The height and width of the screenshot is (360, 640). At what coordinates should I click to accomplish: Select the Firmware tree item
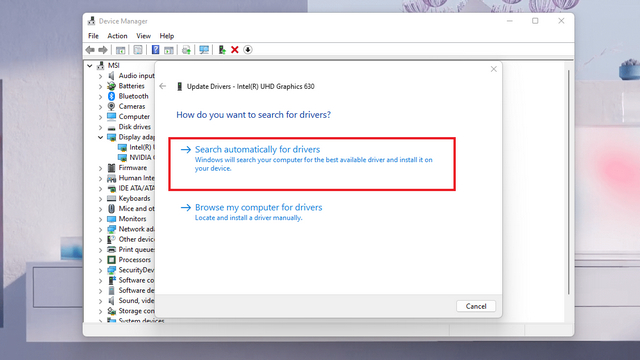(x=132, y=168)
